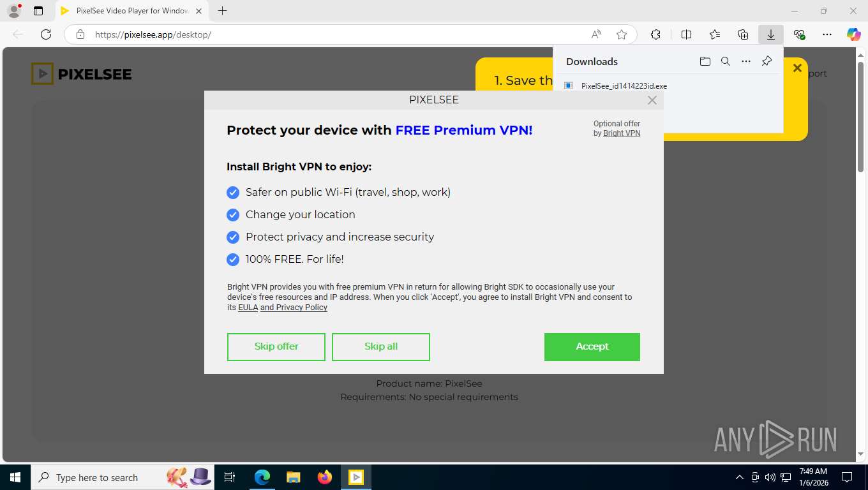Open the tab actions menu icon
This screenshot has height=490, width=868.
(x=38, y=11)
